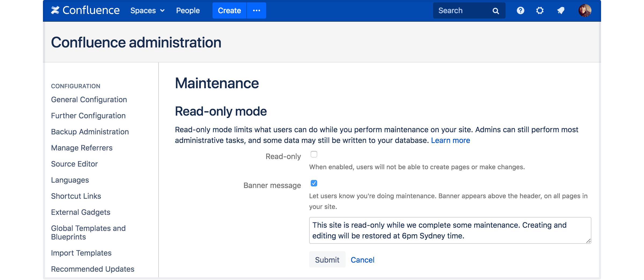Open the Create ellipsis more options
644x280 pixels.
click(257, 10)
